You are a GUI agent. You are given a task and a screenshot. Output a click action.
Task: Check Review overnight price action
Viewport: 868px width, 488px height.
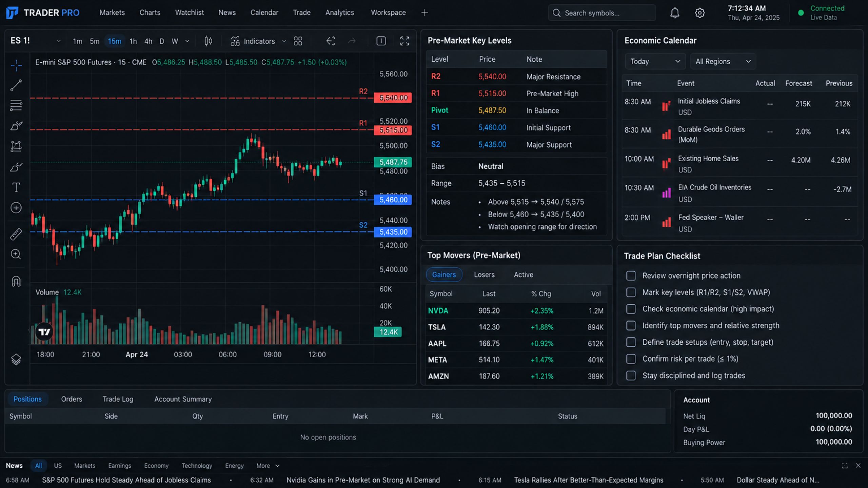[x=631, y=276]
